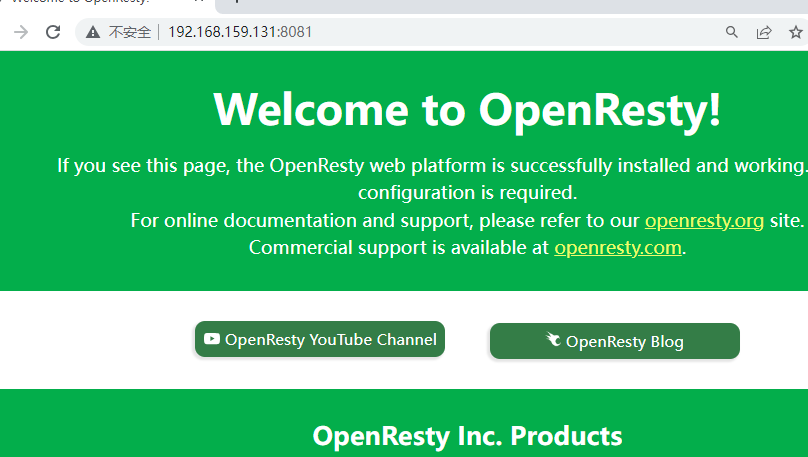This screenshot has height=457, width=808.
Task: Reload the page with refresh icon
Action: click(x=53, y=32)
